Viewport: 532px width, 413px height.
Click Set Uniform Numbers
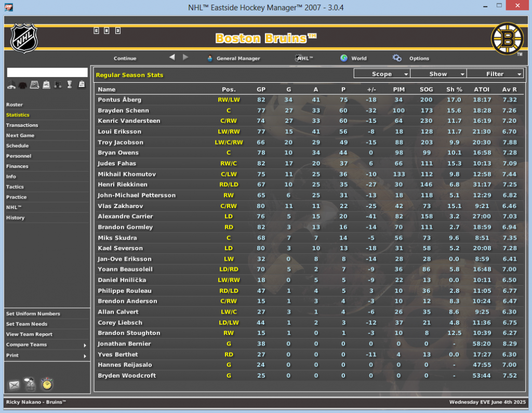tap(33, 314)
